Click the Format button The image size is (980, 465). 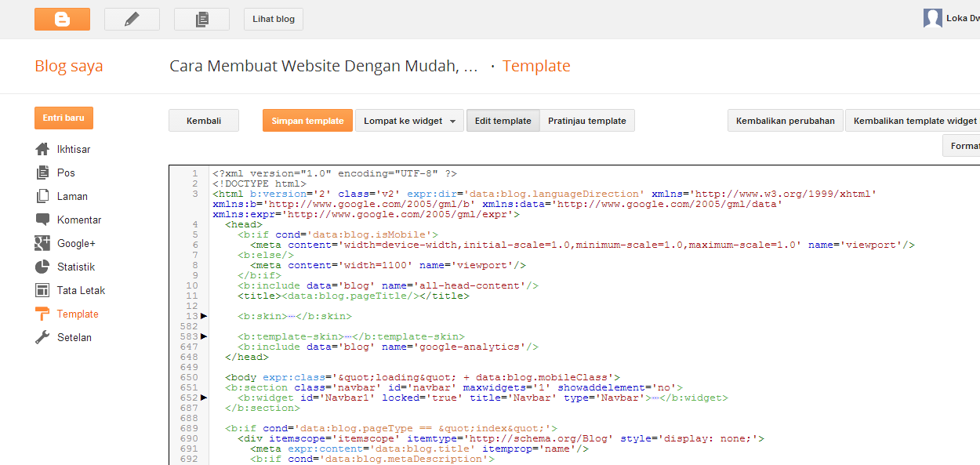tap(962, 146)
